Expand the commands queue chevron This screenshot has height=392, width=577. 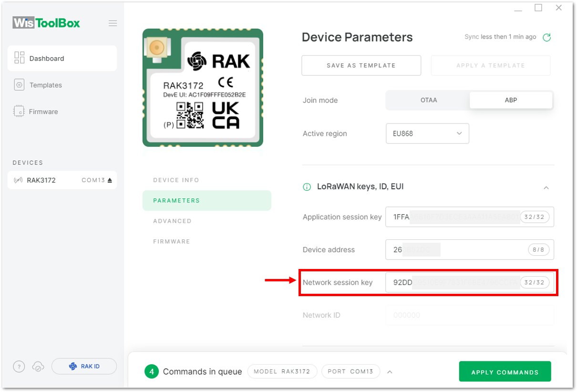tap(390, 372)
